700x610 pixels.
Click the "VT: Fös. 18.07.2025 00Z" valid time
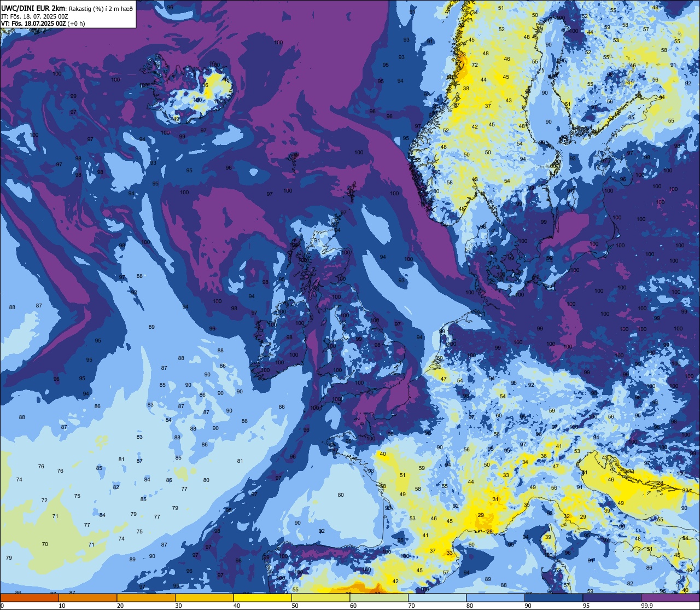coord(33,24)
